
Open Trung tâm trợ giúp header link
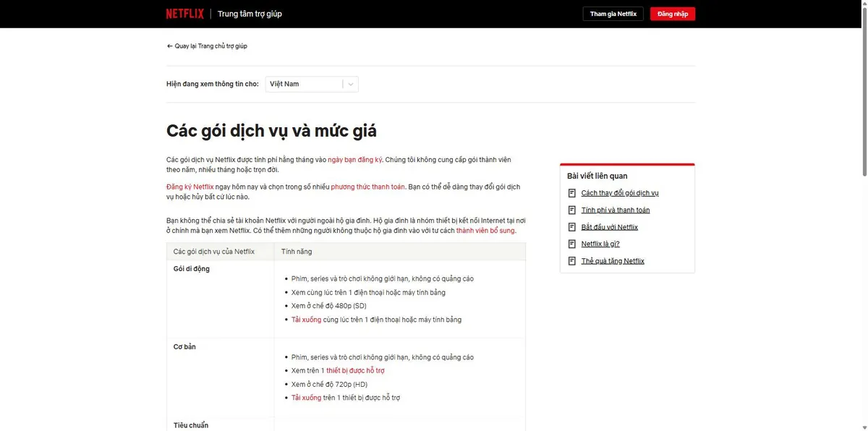[250, 14]
